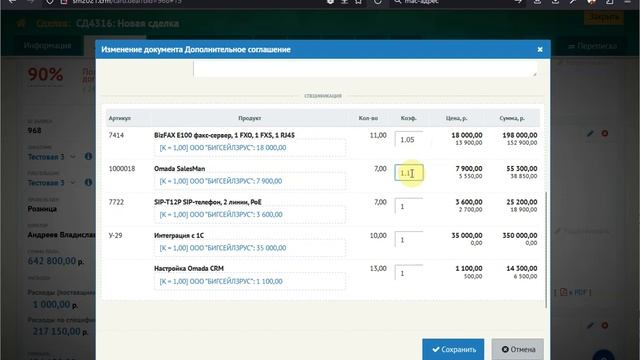The height and width of the screenshot is (360, 640).
Task: Click Продукт column header
Action: pyautogui.click(x=249, y=118)
